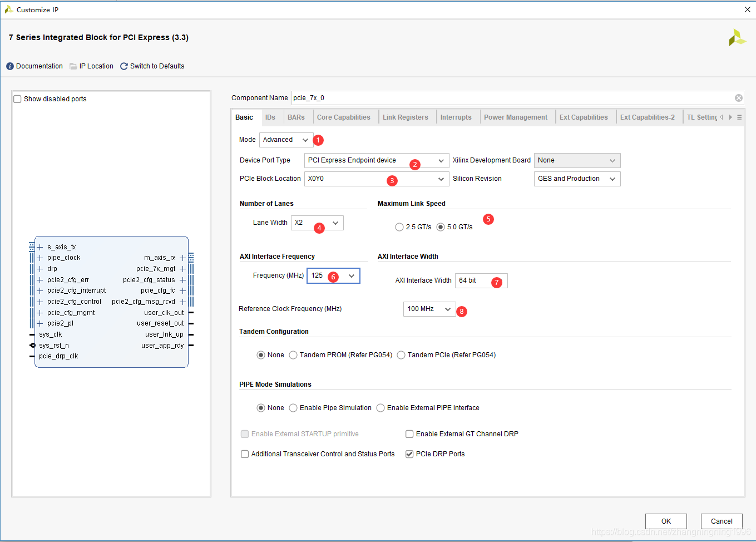The image size is (756, 542).
Task: Select the 5.0 GT/s link speed
Action: (x=441, y=227)
